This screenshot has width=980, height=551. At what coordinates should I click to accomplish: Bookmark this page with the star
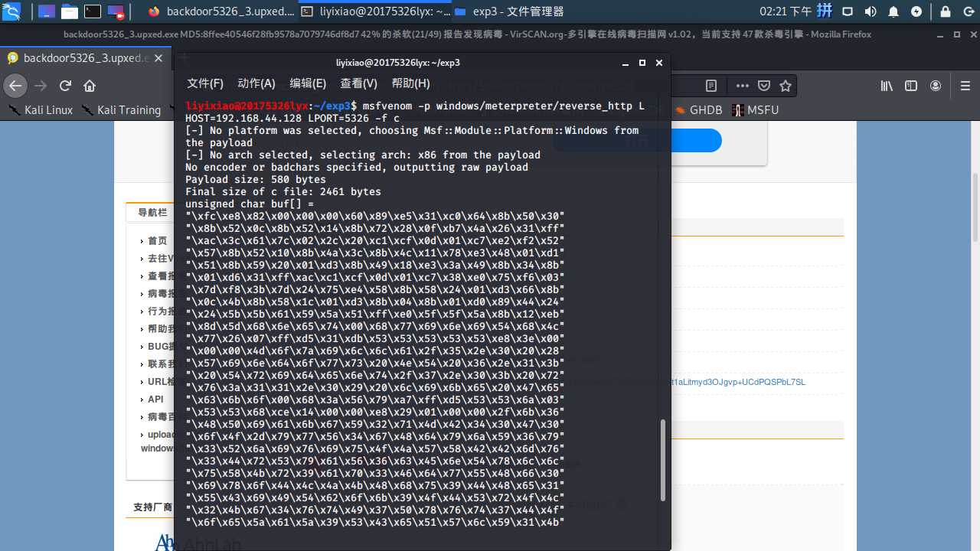(786, 86)
